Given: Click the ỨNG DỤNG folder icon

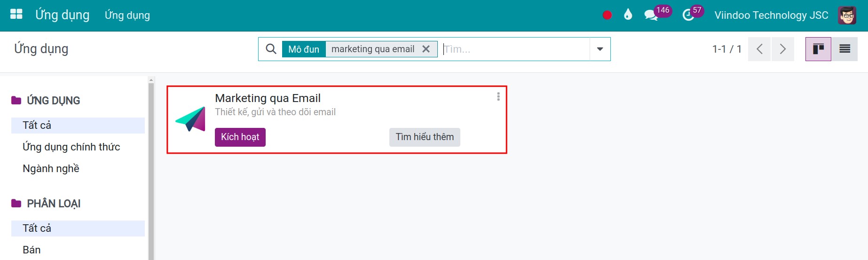Looking at the screenshot, I should coord(16,100).
